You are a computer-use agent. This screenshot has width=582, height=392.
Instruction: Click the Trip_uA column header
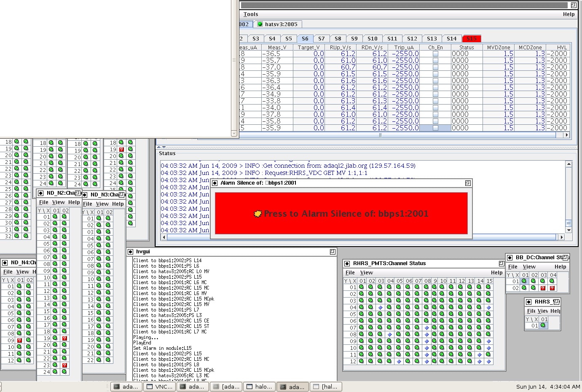pos(404,47)
